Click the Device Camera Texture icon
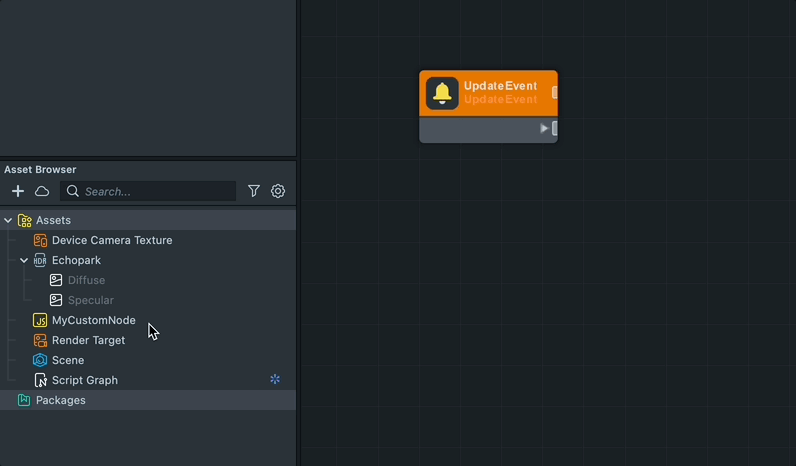 pos(40,240)
